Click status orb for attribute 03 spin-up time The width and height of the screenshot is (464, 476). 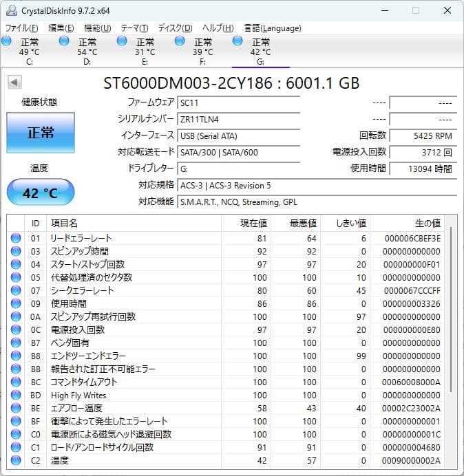(x=16, y=251)
